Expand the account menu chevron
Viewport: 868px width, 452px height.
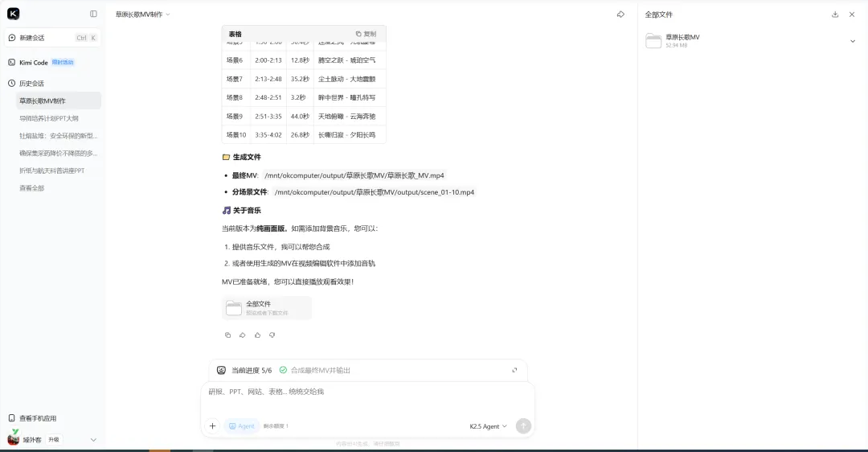click(x=93, y=440)
